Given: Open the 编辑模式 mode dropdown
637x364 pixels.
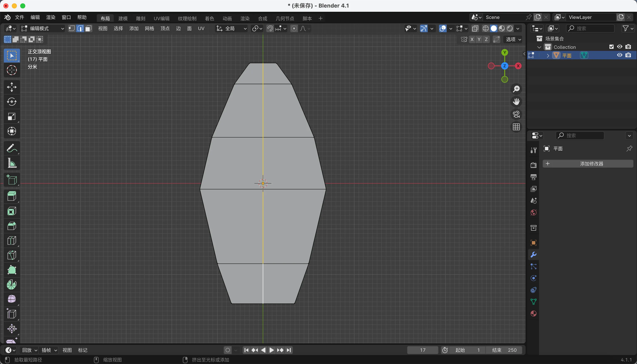Looking at the screenshot, I should point(43,28).
